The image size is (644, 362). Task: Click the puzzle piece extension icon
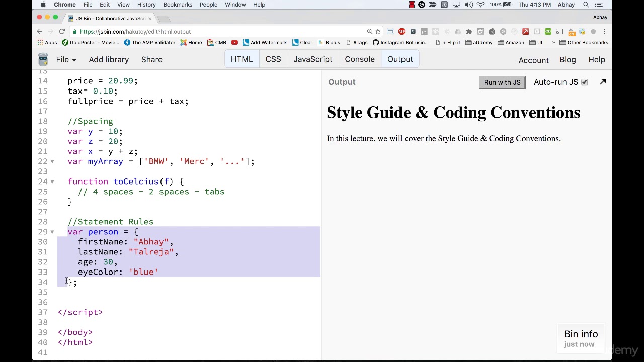click(469, 31)
